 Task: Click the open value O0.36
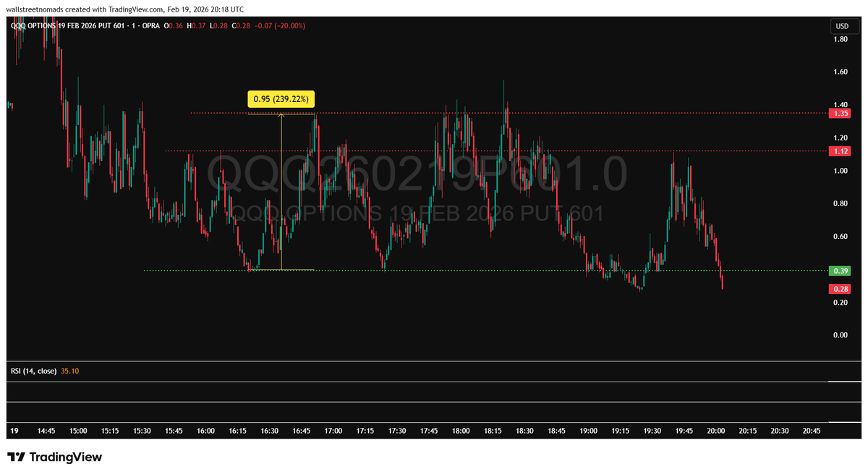174,25
